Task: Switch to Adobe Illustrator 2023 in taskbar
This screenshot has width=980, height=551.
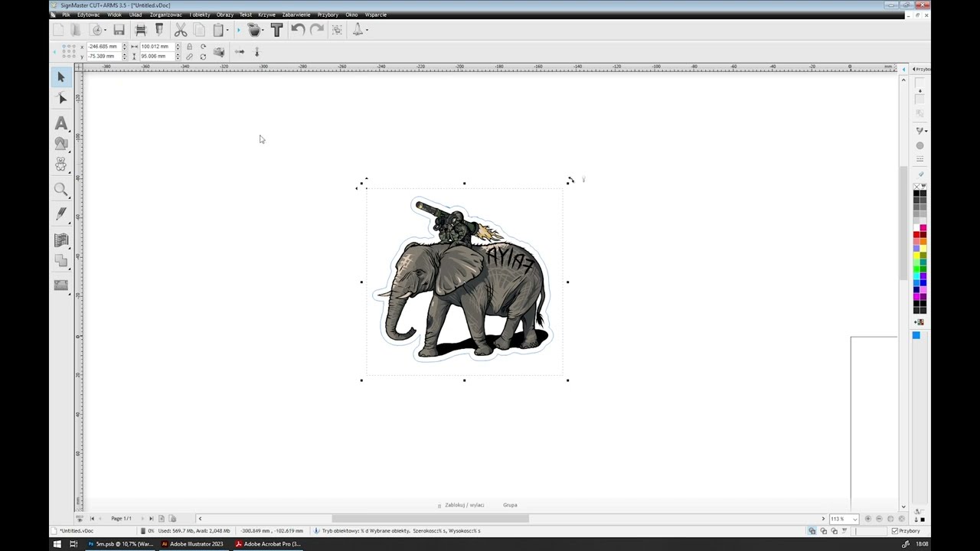Action: click(x=192, y=544)
